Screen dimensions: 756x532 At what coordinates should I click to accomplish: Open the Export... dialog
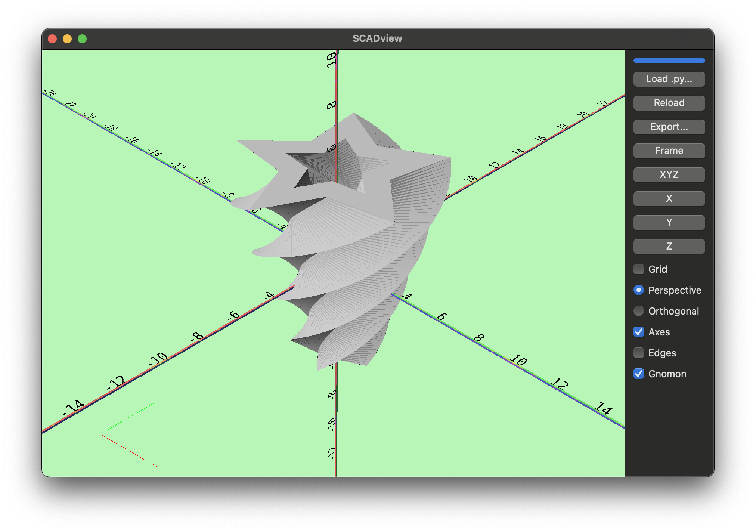click(669, 127)
